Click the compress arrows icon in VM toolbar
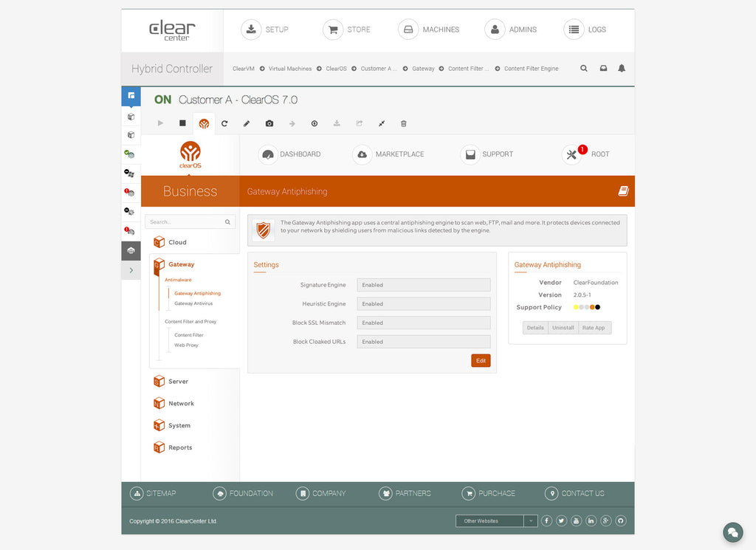 point(382,123)
